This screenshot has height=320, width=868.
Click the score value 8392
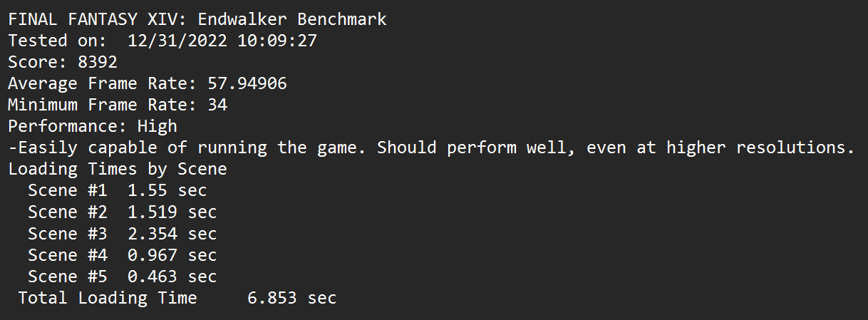tap(98, 62)
